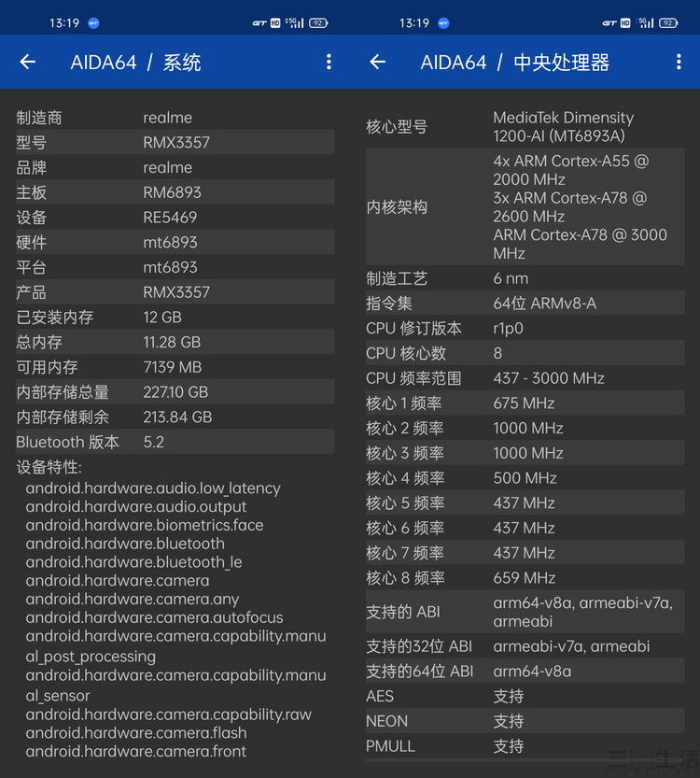
Task: Go back from the 中央处理器 screen
Action: tap(378, 62)
